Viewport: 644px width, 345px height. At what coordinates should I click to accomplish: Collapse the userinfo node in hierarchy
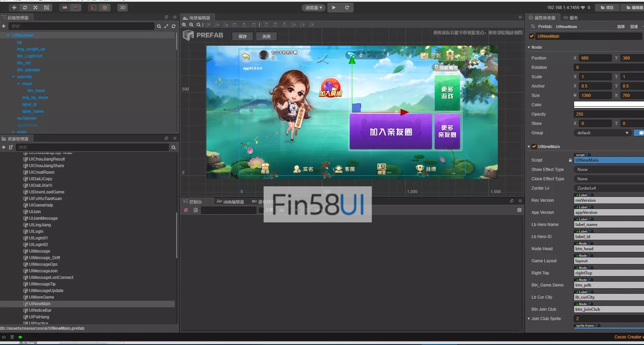[x=13, y=77]
